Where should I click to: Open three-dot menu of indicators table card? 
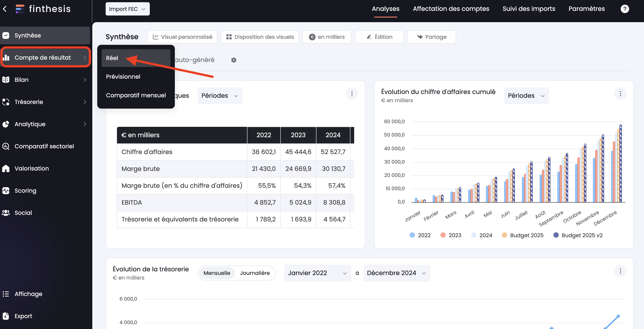(352, 94)
